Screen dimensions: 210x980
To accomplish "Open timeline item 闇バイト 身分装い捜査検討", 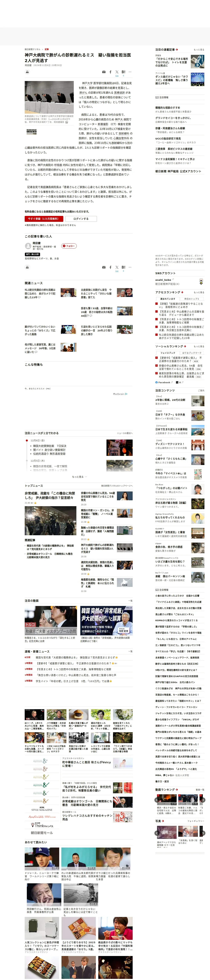I will click(x=49, y=450).
